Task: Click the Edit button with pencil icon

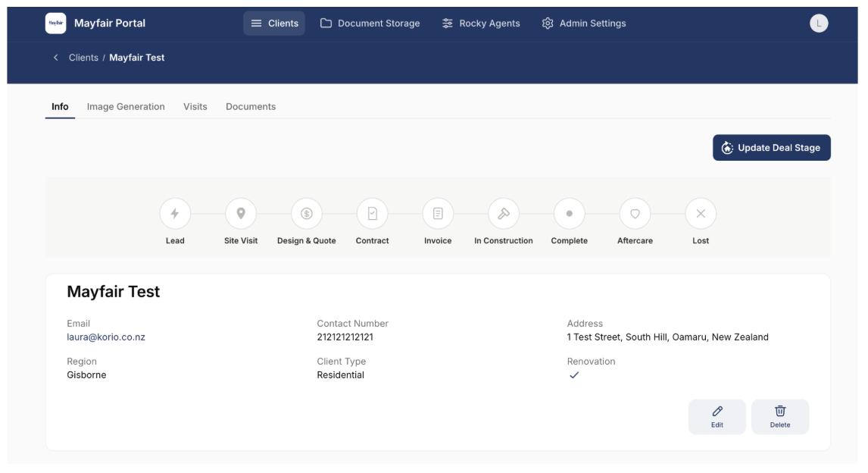Action: pos(717,416)
